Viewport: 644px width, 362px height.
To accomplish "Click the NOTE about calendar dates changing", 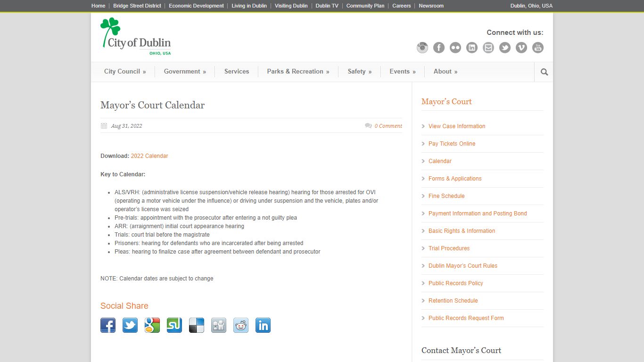I will tap(157, 279).
